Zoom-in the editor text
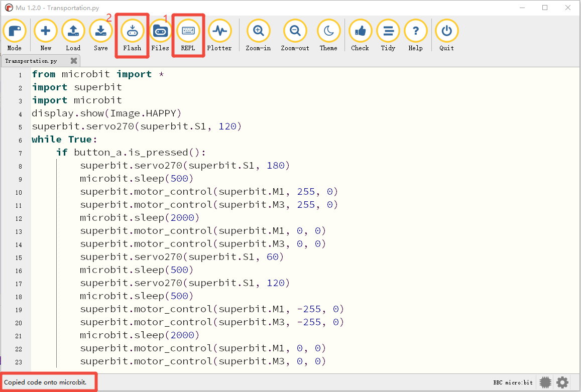Screen dimensions: 581x392 258,35
